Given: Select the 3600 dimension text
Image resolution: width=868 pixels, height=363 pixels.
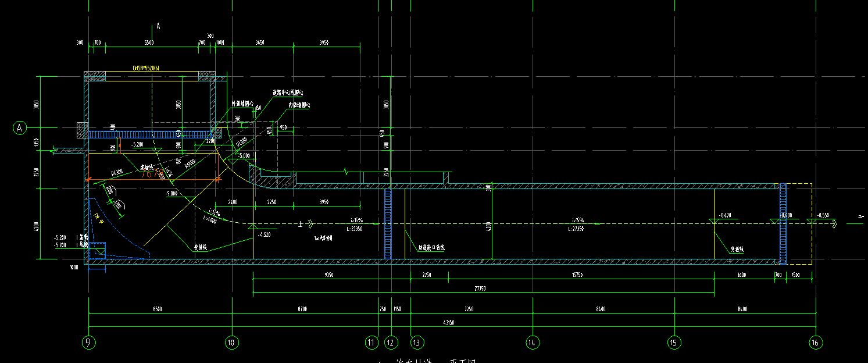Looking at the screenshot, I should pyautogui.click(x=742, y=275).
